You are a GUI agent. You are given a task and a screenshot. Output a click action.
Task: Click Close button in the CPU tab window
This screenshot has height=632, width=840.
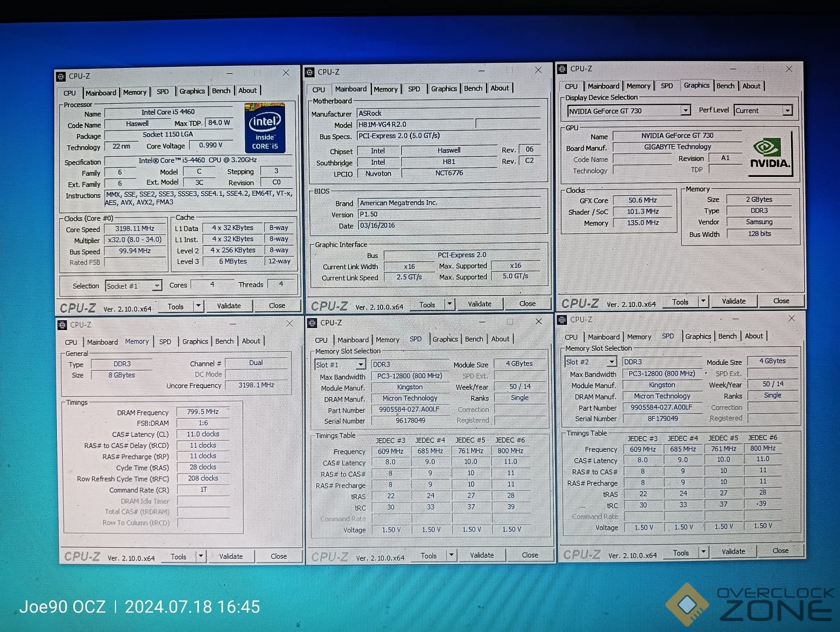[x=277, y=305]
